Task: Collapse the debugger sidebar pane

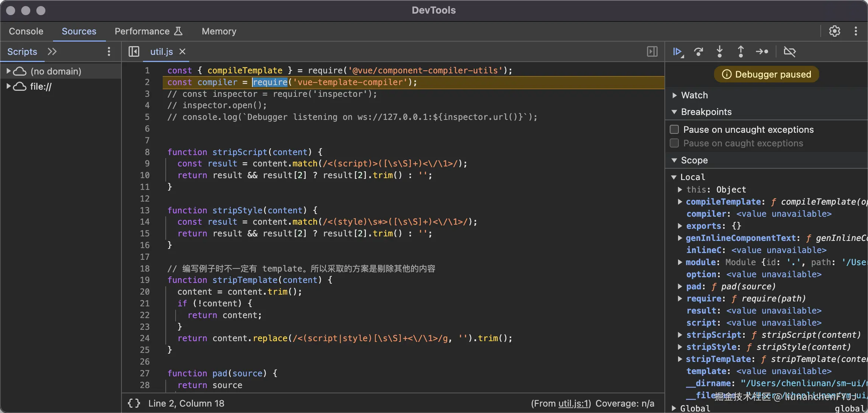Action: point(652,51)
